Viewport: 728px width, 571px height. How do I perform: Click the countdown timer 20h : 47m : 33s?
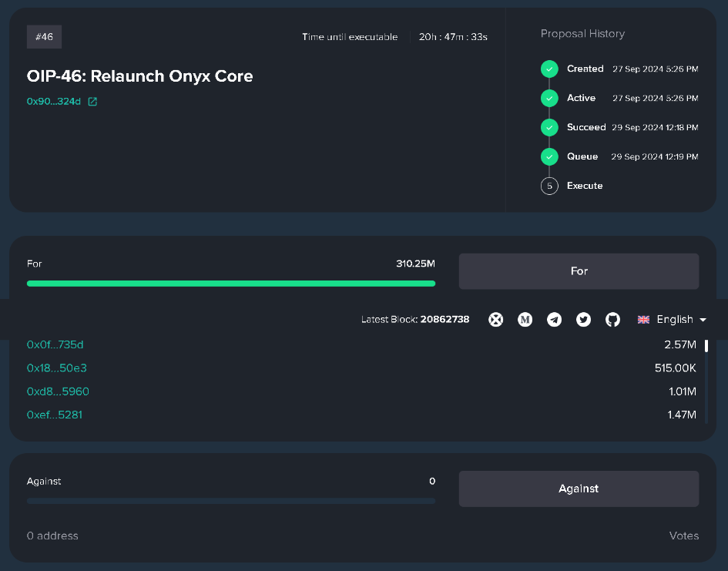(x=453, y=37)
